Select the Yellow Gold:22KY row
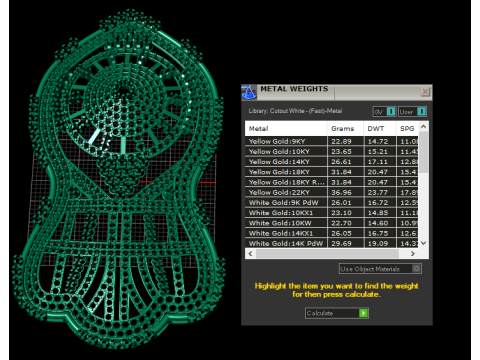The image size is (480, 360). pyautogui.click(x=332, y=192)
